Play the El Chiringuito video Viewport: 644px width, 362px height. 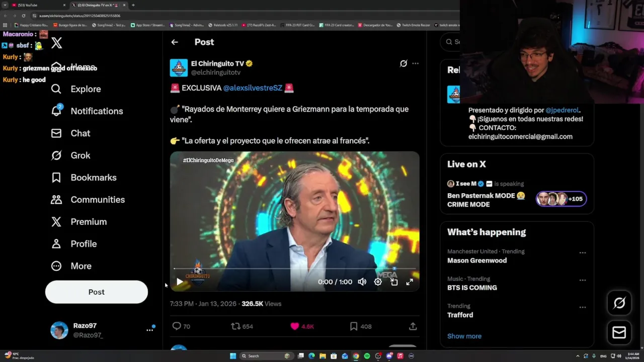pos(180,282)
